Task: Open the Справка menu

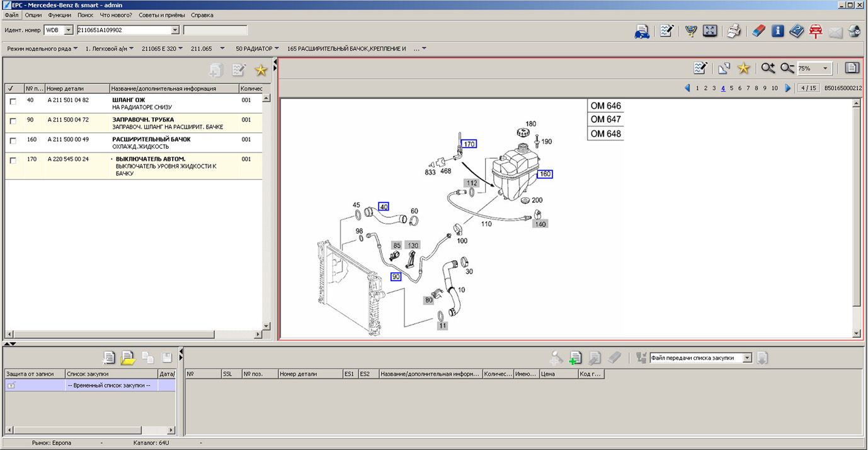Action: click(x=203, y=15)
